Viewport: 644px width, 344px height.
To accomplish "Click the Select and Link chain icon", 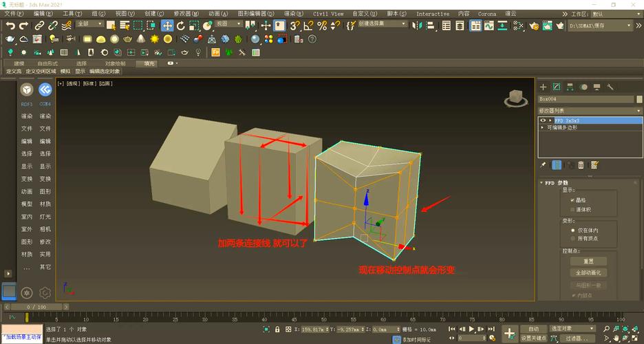I will [40, 25].
